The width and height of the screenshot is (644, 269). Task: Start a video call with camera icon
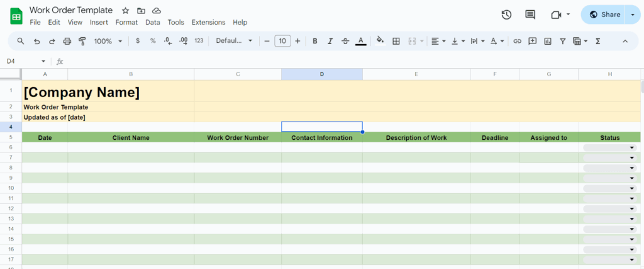click(x=556, y=15)
